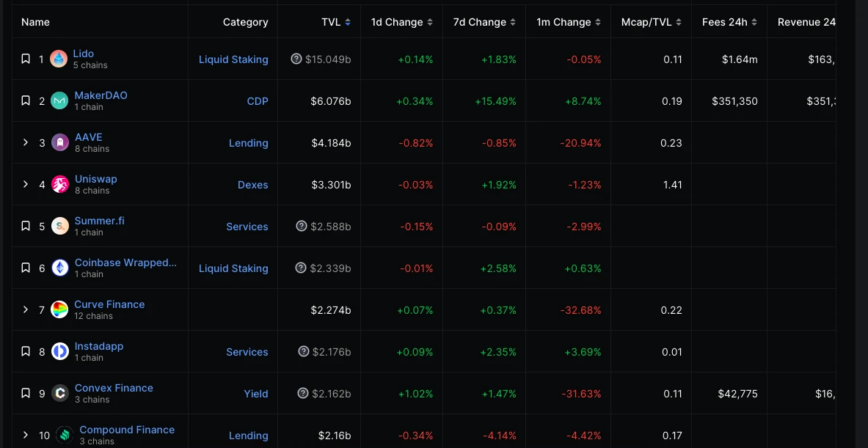This screenshot has height=448, width=868.
Task: Click the Uniswap unicorn logo icon
Action: pyautogui.click(x=61, y=185)
